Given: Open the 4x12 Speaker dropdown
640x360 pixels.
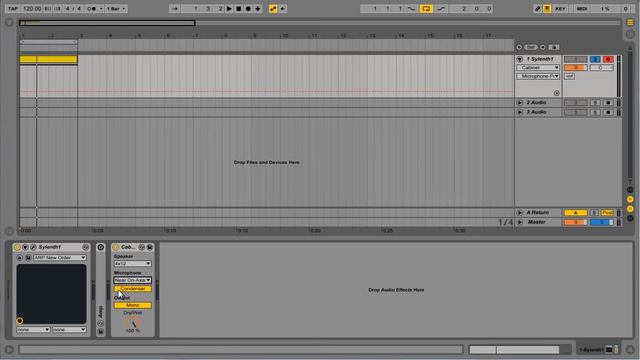Looking at the screenshot, I should 133,264.
